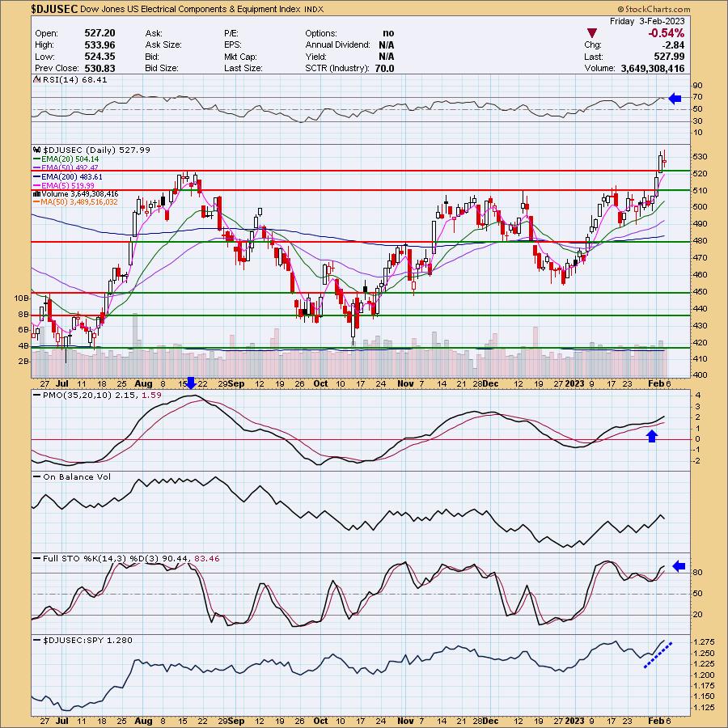Click the INDX exchange label
The image size is (728, 728).
(x=315, y=9)
